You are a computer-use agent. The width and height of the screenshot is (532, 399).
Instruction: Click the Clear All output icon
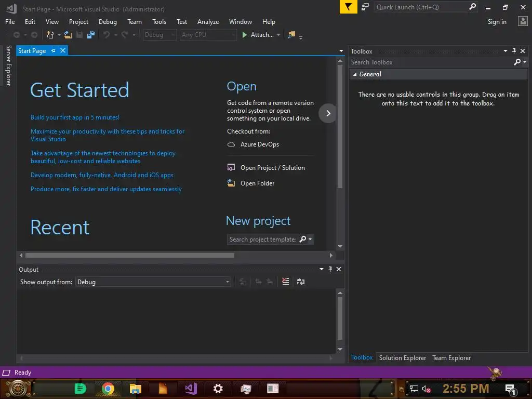[x=285, y=282]
